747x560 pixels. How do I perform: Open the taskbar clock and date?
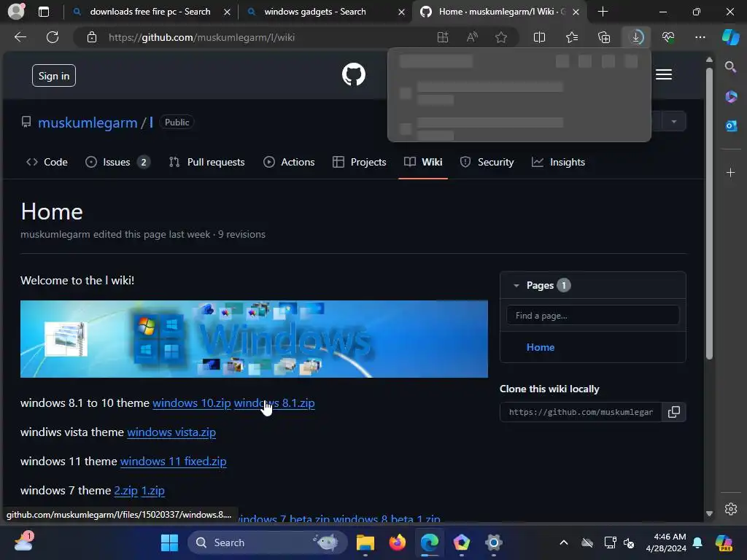666,542
